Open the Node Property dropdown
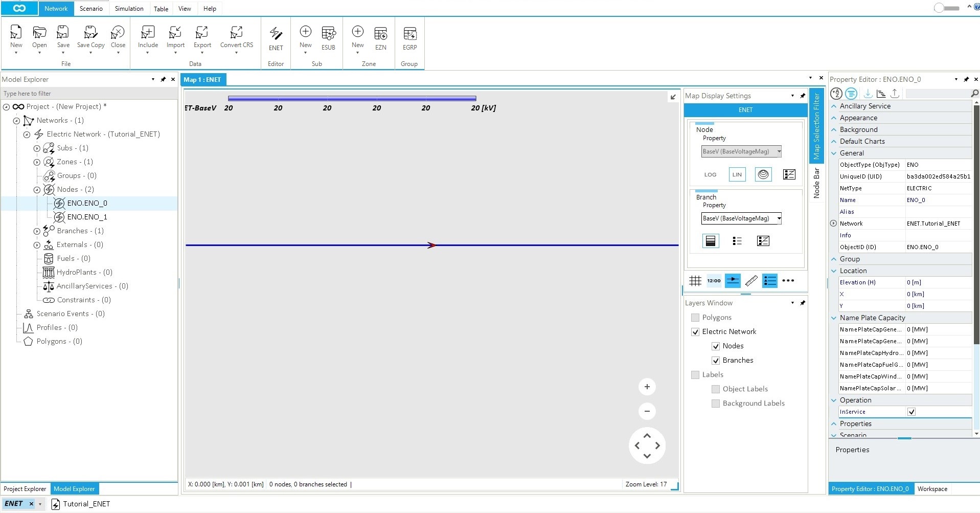980x513 pixels. (x=741, y=151)
